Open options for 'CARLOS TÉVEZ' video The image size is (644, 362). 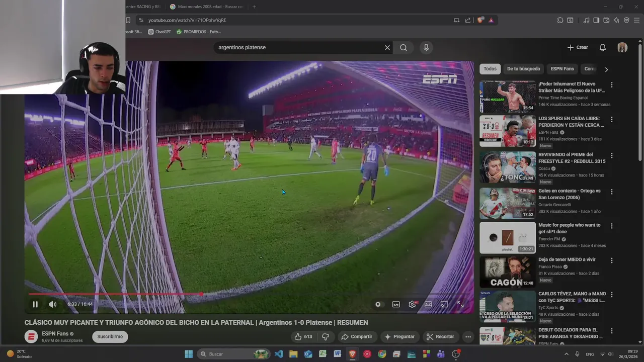(612, 295)
